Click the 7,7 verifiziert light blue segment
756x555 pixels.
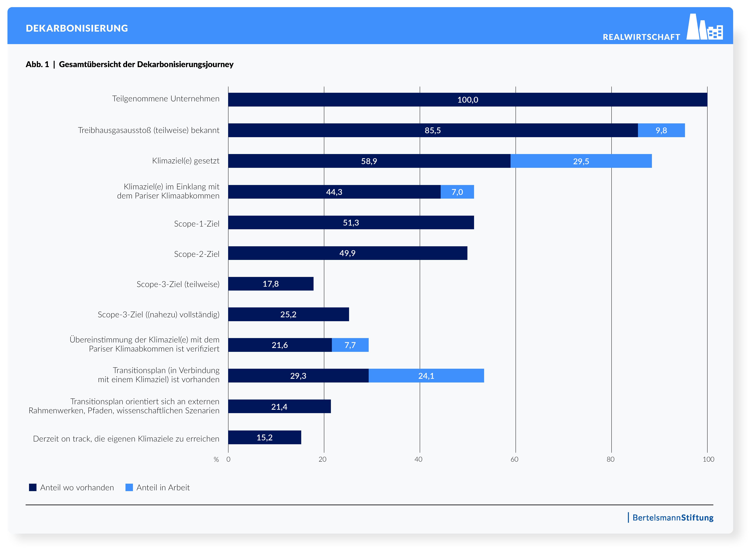350,345
